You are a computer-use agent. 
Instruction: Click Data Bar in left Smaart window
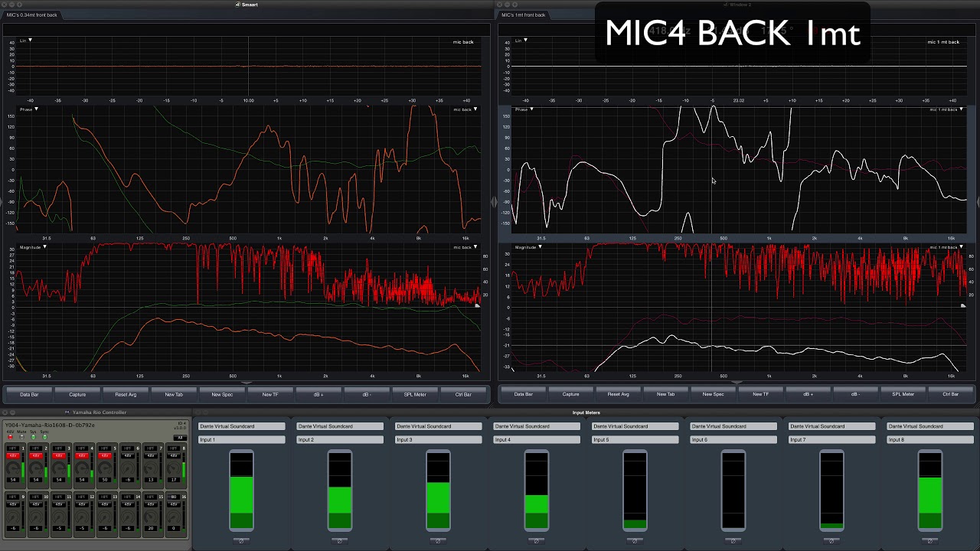pos(29,394)
